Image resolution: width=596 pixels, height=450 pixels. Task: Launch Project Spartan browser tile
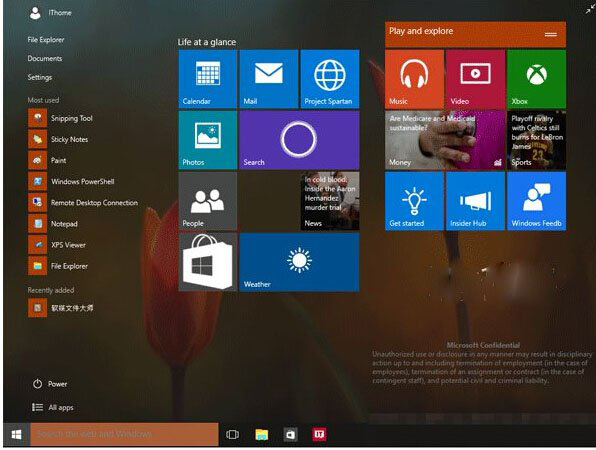click(x=330, y=79)
